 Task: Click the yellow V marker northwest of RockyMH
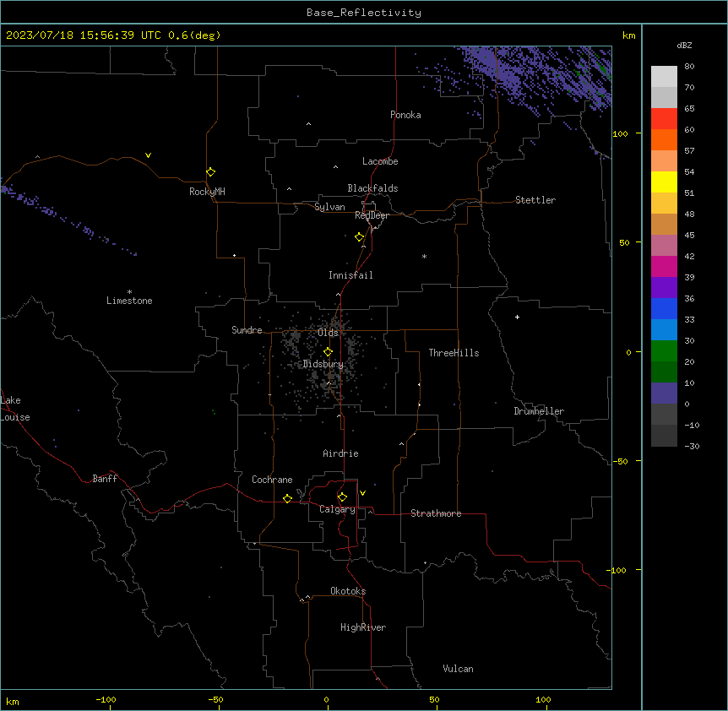[x=148, y=155]
